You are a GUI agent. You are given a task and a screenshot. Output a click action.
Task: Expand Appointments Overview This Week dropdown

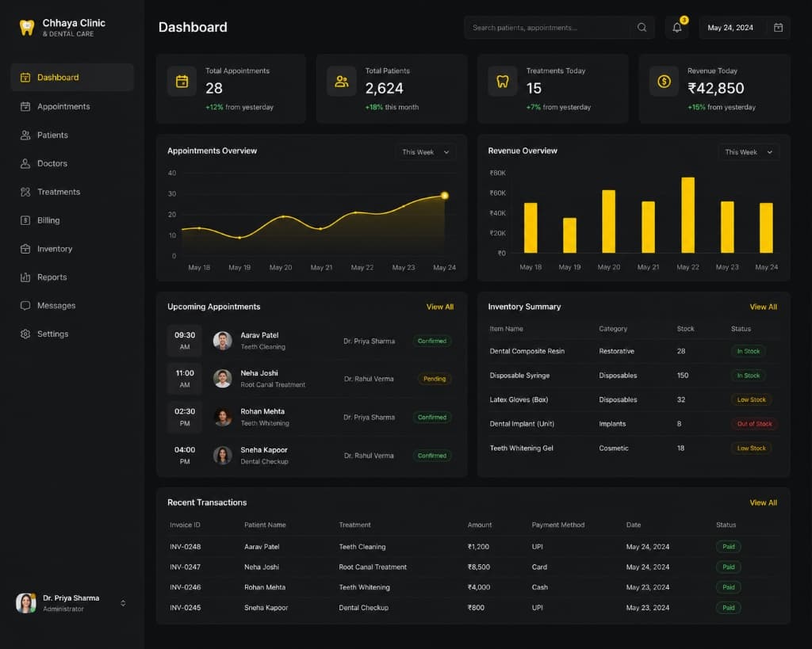(x=425, y=152)
